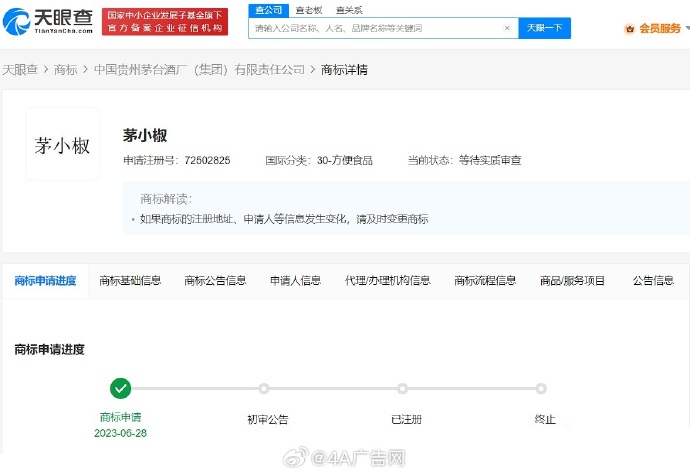Click the 已注册 progress node
690x474 pixels.
(402, 389)
